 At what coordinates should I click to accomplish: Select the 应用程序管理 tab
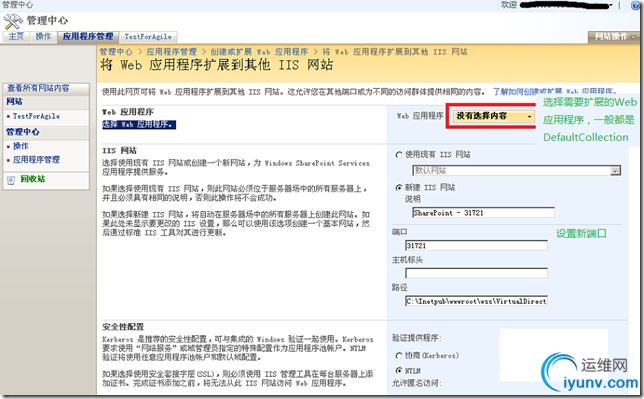pyautogui.click(x=88, y=36)
